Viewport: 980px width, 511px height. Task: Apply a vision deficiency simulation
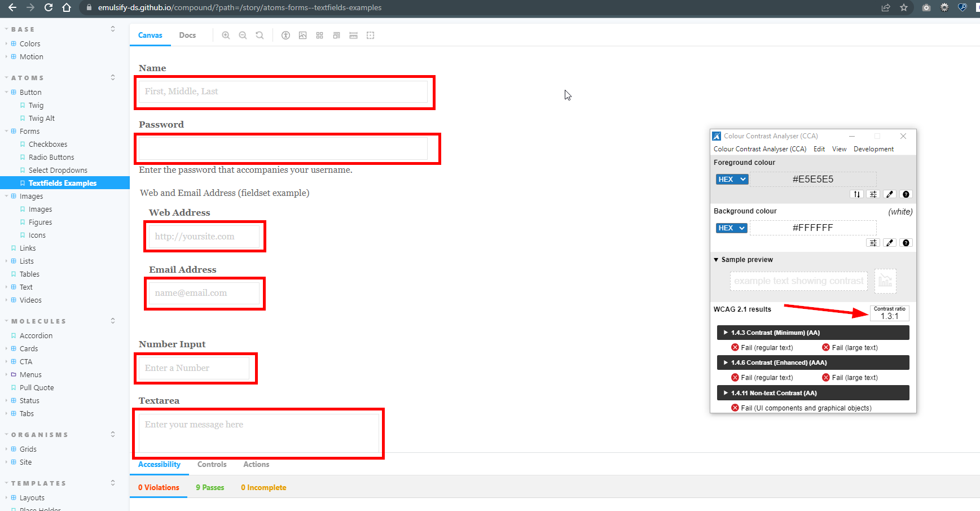(x=285, y=35)
